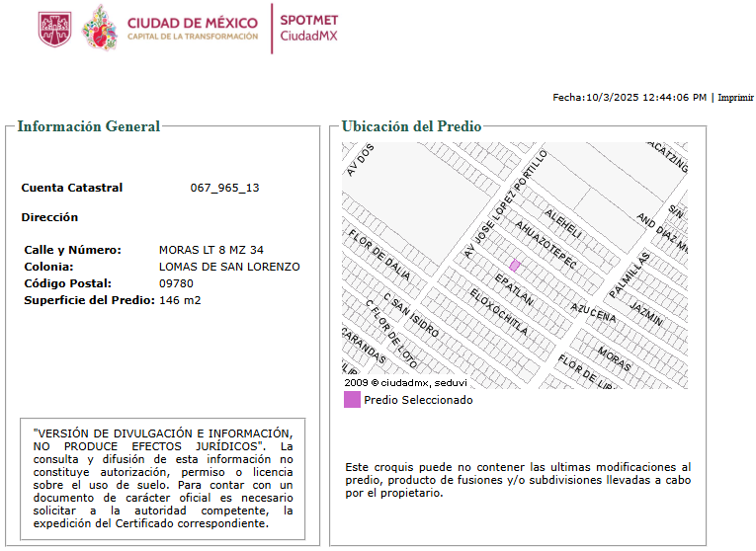Click the CIUDAD DE MÉXICO header text

193,23
